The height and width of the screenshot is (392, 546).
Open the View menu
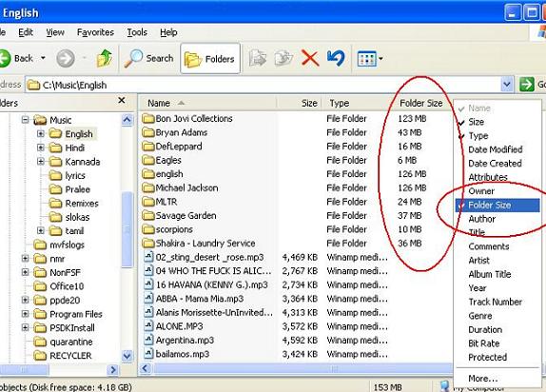(55, 32)
